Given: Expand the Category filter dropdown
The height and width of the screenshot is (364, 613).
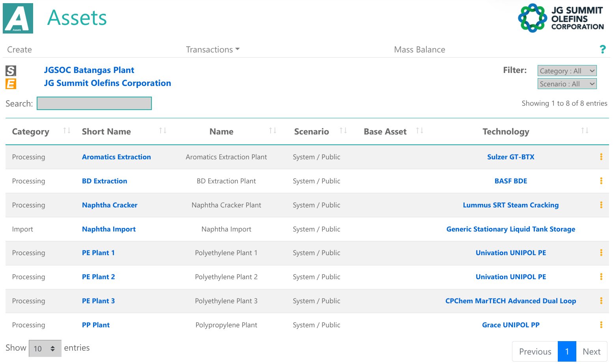Looking at the screenshot, I should click(567, 71).
